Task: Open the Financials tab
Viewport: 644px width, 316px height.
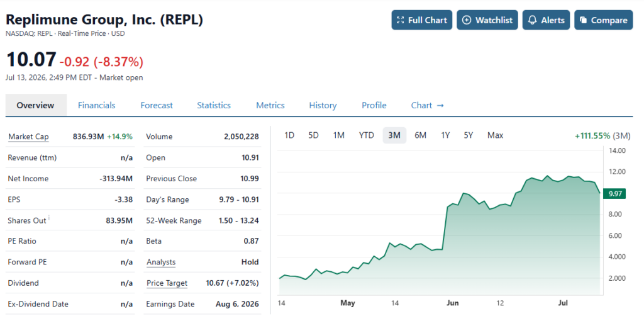Action: pyautogui.click(x=96, y=106)
